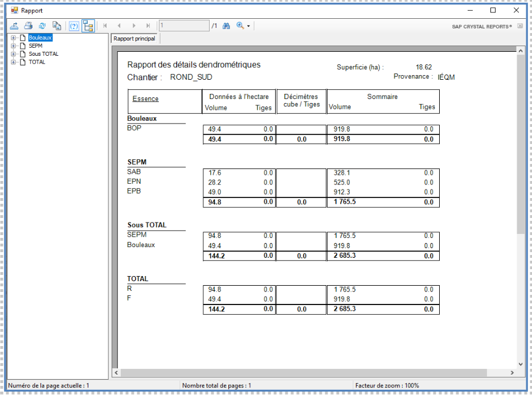This screenshot has width=532, height=395.
Task: Expand the Sous TOTAL tree node
Action: pos(14,54)
